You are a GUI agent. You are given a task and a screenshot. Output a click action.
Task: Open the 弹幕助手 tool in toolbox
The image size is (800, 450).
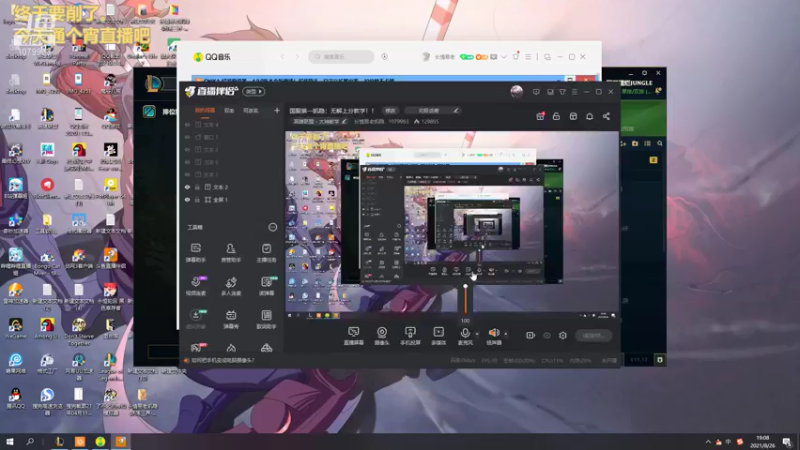coord(195,252)
